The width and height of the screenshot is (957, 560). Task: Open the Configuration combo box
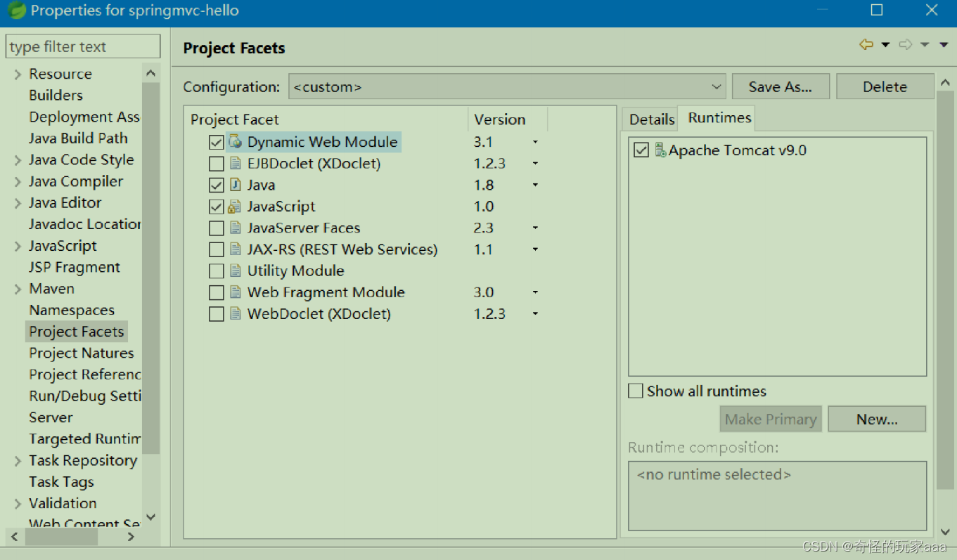tap(507, 87)
